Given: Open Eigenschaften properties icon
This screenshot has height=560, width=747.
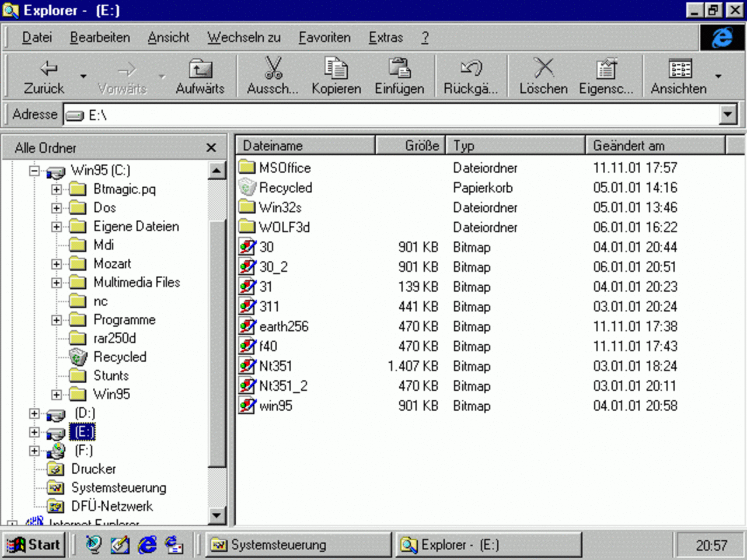Looking at the screenshot, I should (606, 68).
